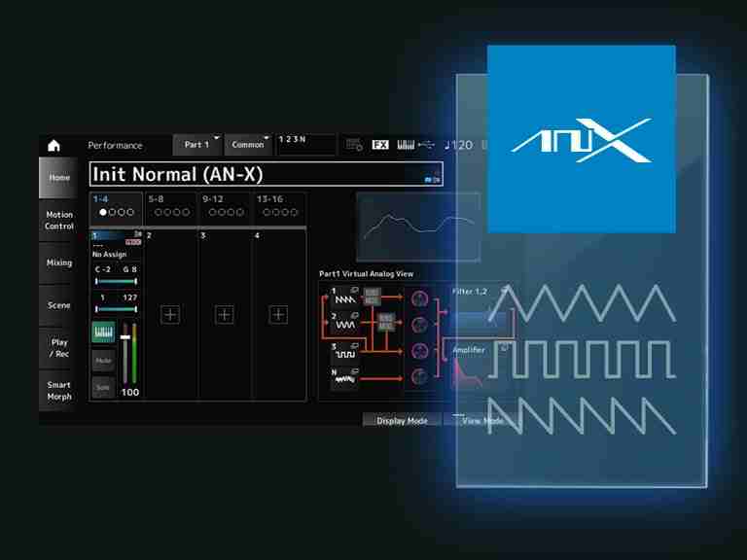Tap the Home house icon
This screenshot has height=560, width=747.
tap(53, 145)
